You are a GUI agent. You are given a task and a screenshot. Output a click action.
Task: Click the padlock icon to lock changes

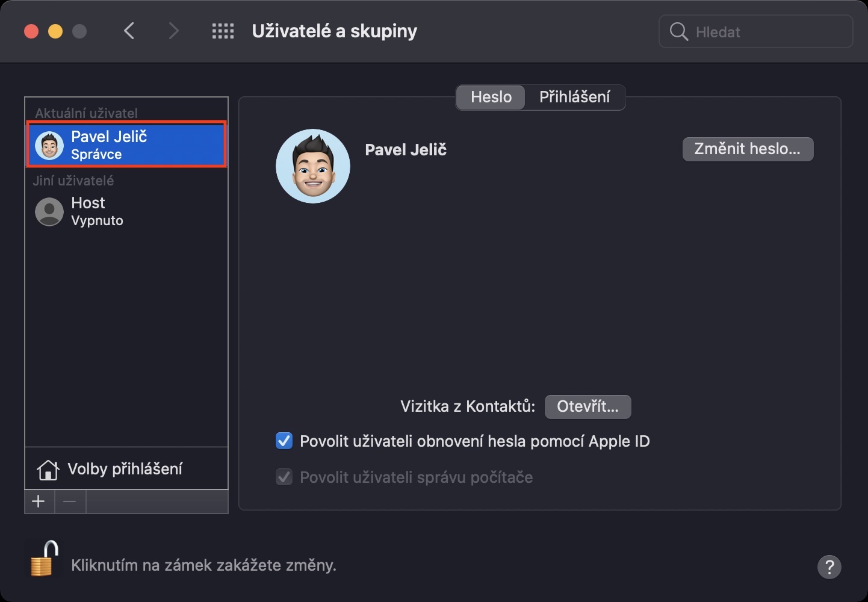pos(43,560)
